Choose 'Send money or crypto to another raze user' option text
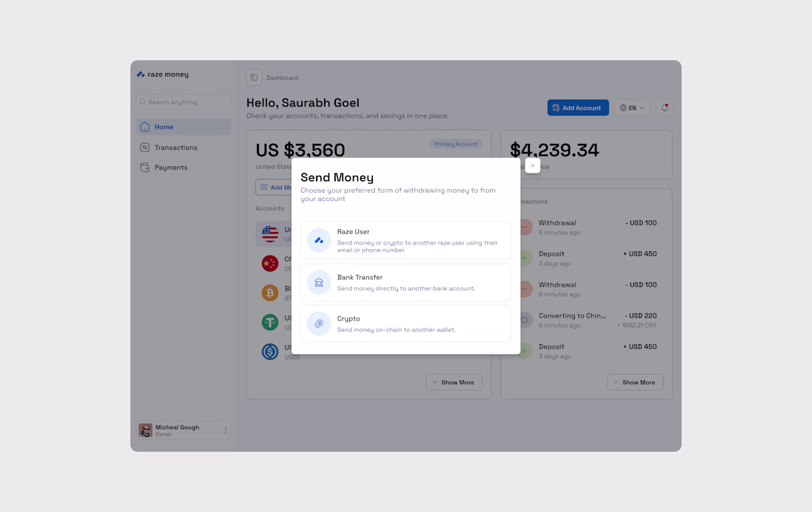 (417, 246)
